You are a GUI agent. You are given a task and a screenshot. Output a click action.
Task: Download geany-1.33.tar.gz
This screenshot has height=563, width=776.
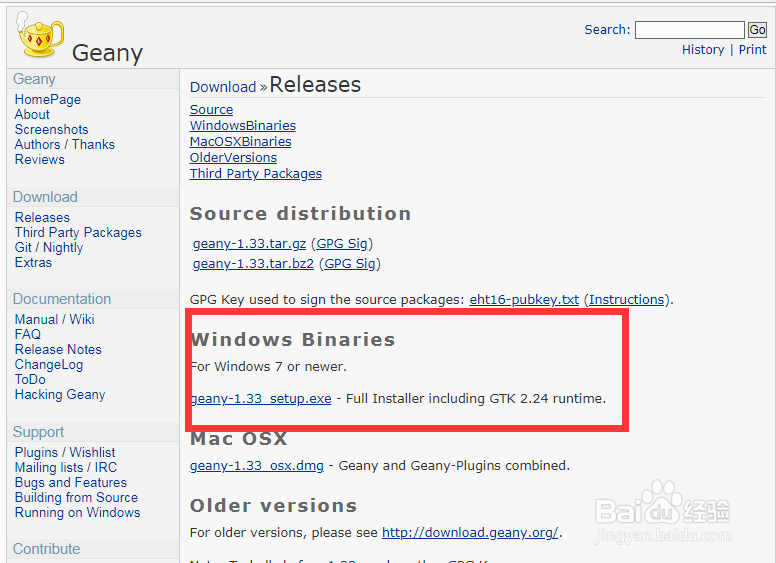point(249,244)
